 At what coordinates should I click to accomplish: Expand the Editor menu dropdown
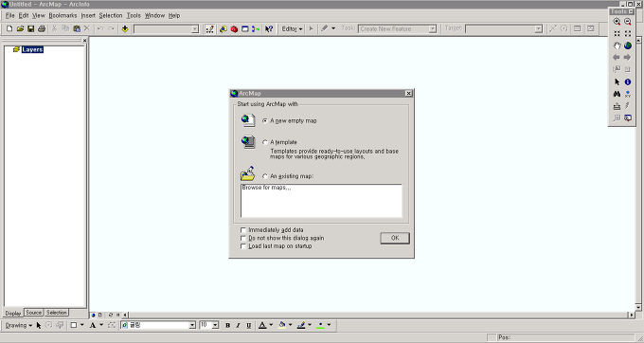292,28
